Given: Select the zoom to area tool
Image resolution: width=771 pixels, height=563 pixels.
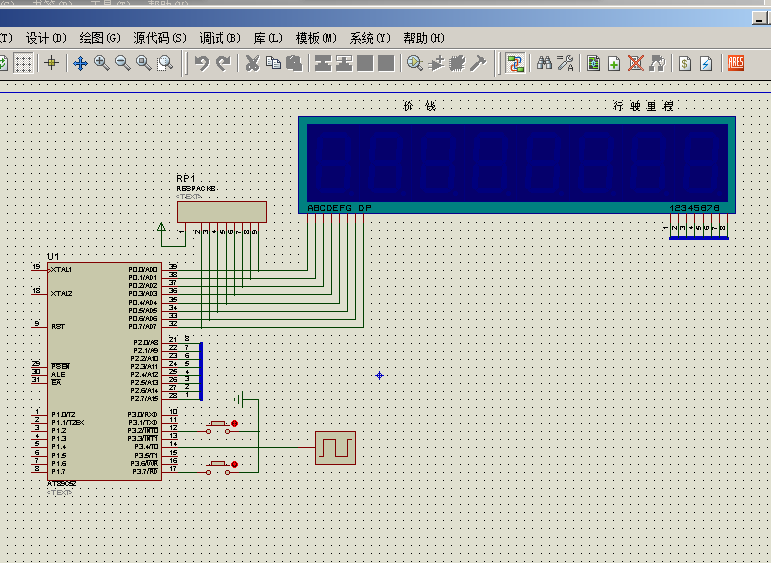Looking at the screenshot, I should (x=165, y=63).
